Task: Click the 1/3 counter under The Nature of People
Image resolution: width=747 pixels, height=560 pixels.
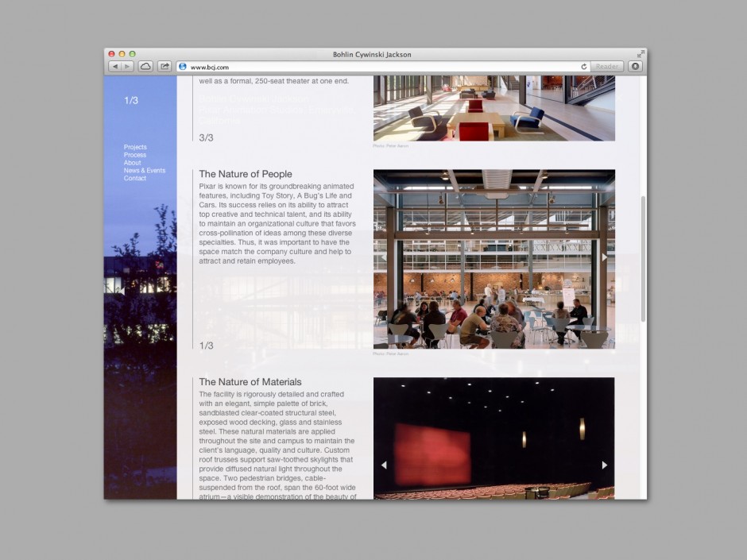Action: (207, 346)
